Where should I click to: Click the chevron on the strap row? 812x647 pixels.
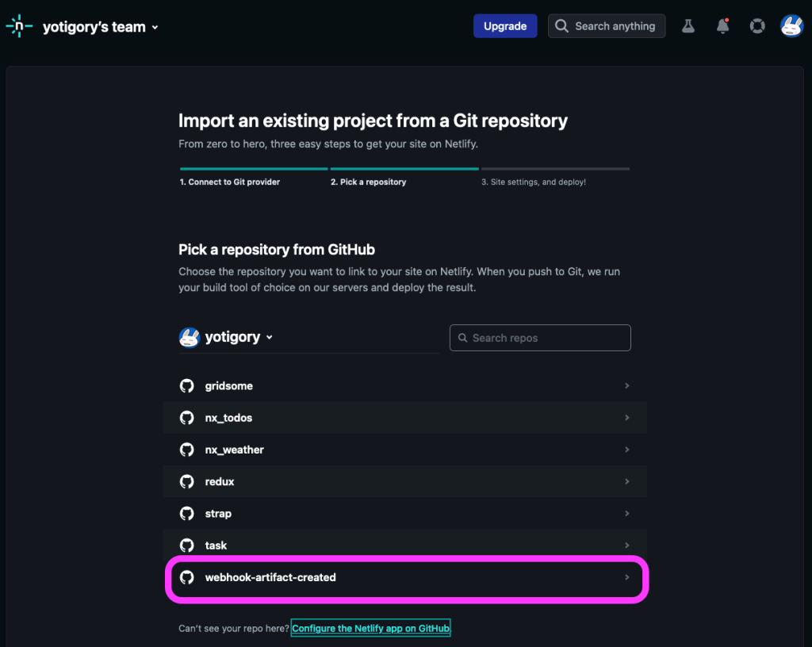click(x=626, y=514)
